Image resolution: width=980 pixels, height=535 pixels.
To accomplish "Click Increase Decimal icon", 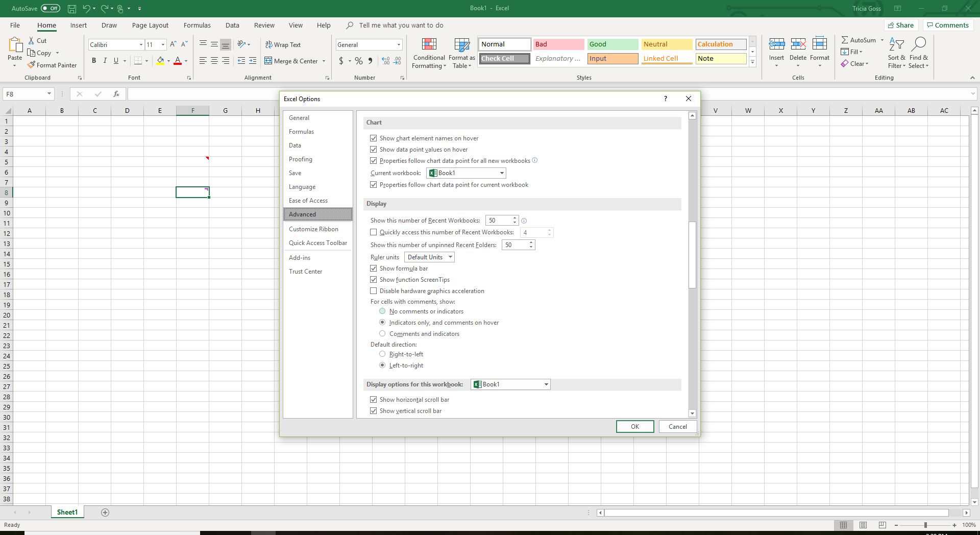I will point(385,61).
